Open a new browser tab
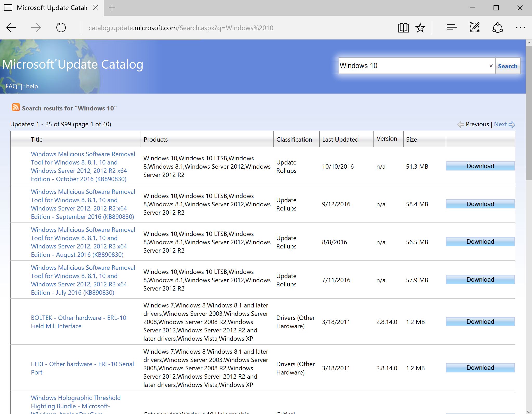The width and height of the screenshot is (532, 414). click(112, 8)
